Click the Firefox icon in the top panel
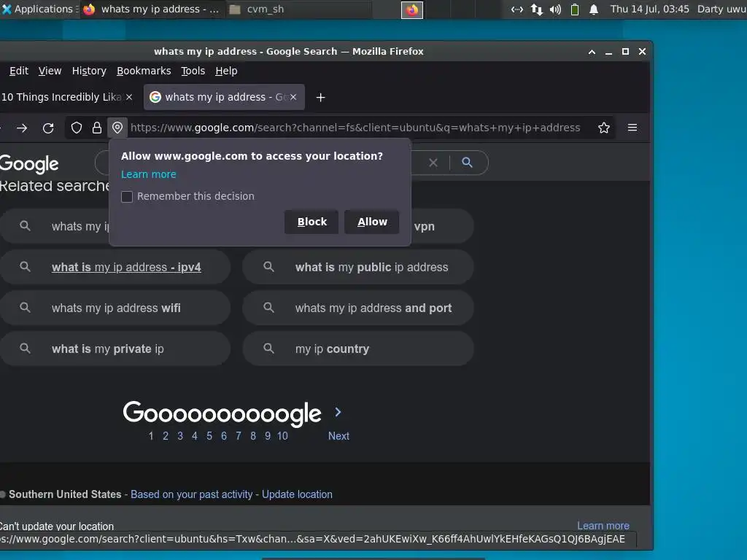 coord(412,9)
